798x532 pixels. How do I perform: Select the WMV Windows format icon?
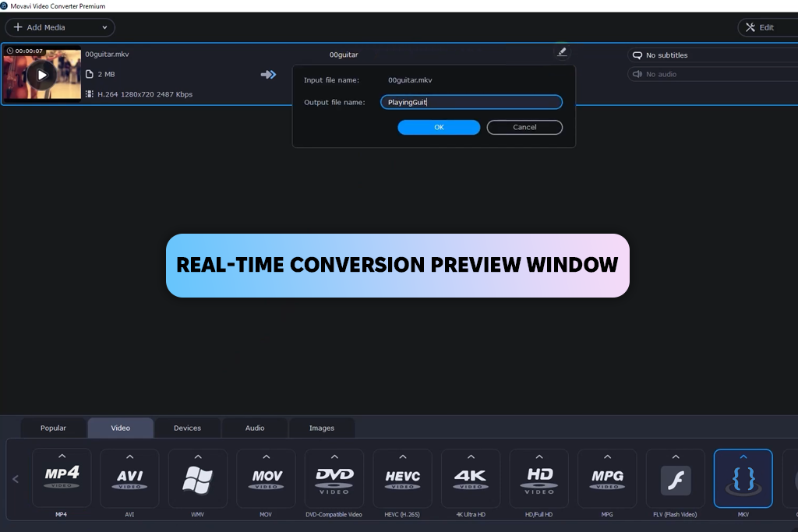tap(198, 477)
